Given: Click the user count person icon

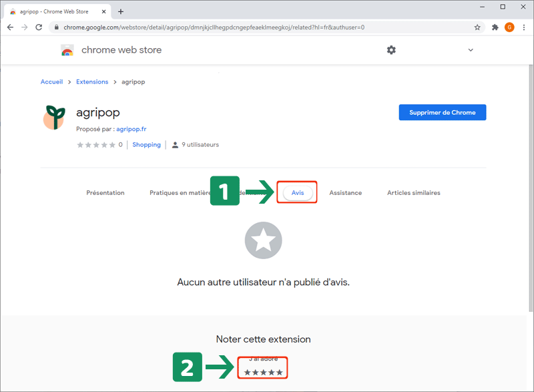Looking at the screenshot, I should click(175, 145).
